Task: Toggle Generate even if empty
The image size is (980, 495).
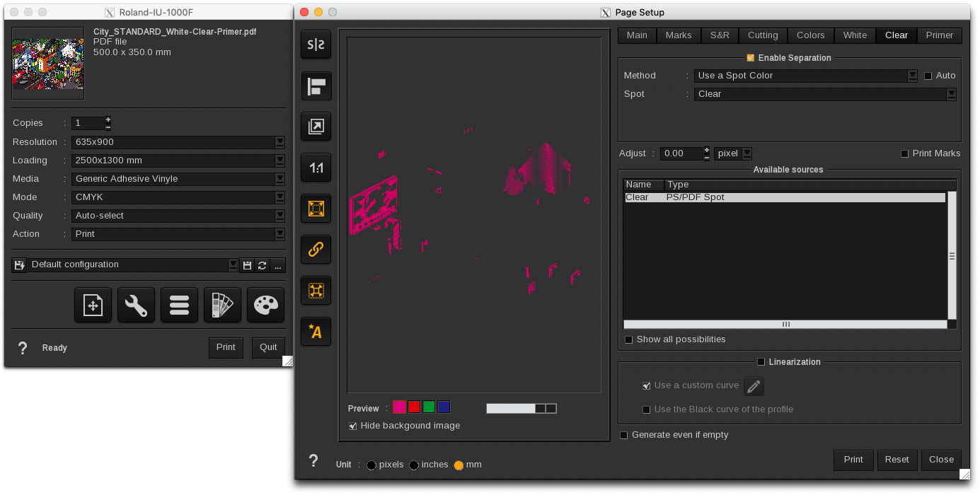Action: 623,435
